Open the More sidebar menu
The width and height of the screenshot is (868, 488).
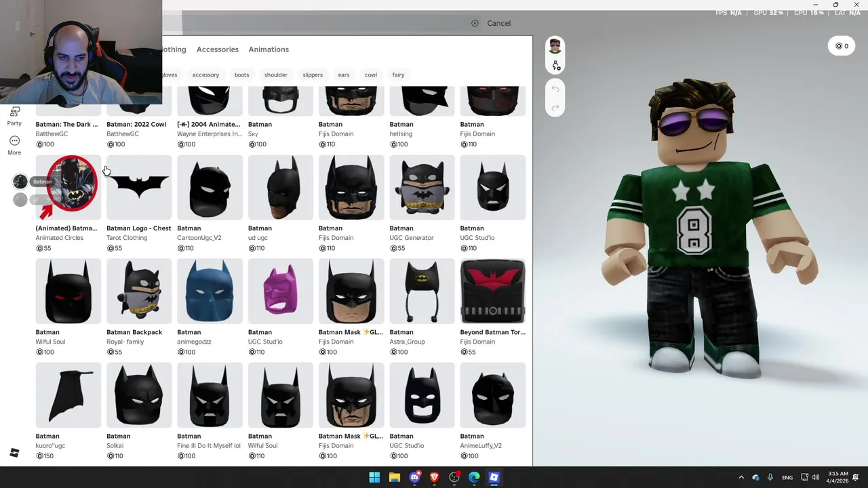[x=14, y=145]
